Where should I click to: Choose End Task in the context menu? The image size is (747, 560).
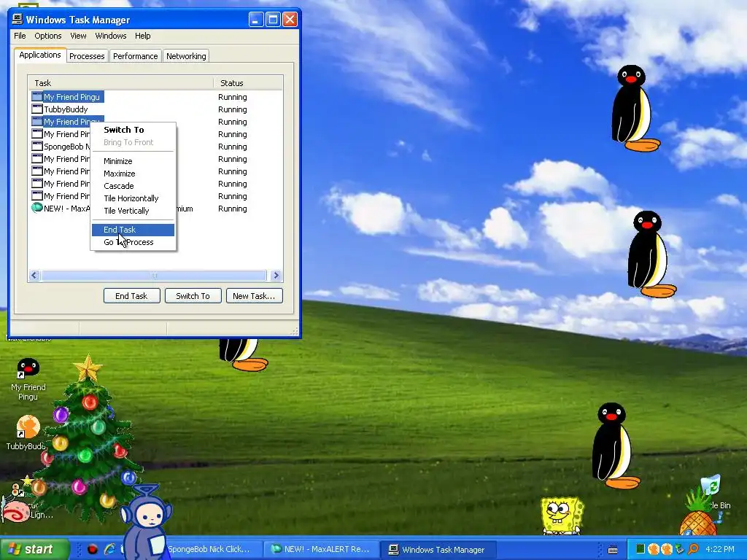click(133, 230)
